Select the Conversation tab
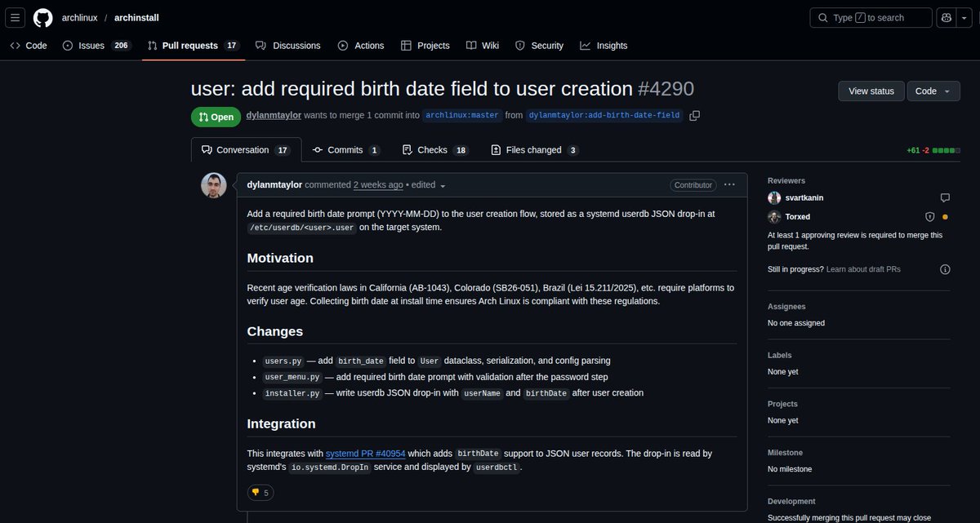Image resolution: width=980 pixels, height=523 pixels. pos(246,150)
